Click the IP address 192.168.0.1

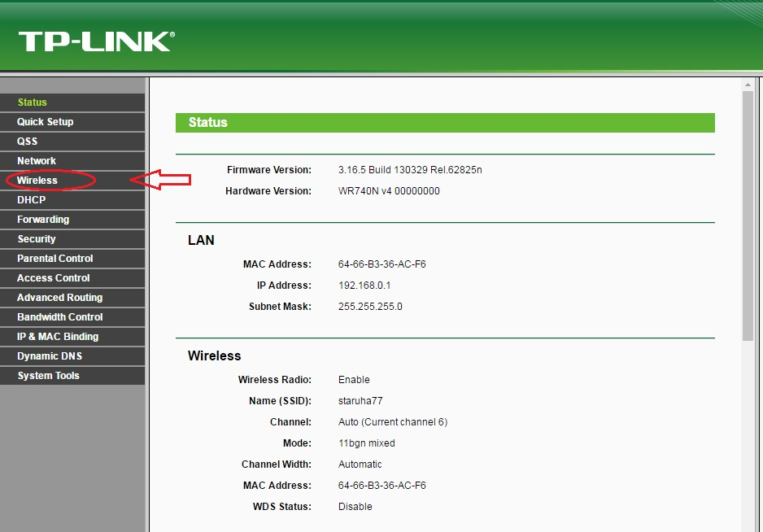tap(364, 286)
